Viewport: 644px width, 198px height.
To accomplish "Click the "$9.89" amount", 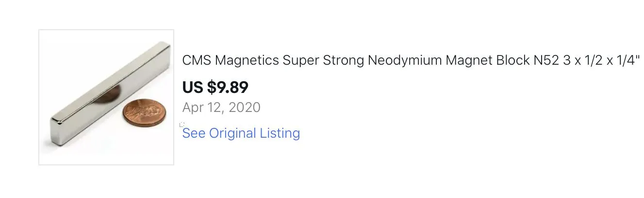I will tap(228, 87).
